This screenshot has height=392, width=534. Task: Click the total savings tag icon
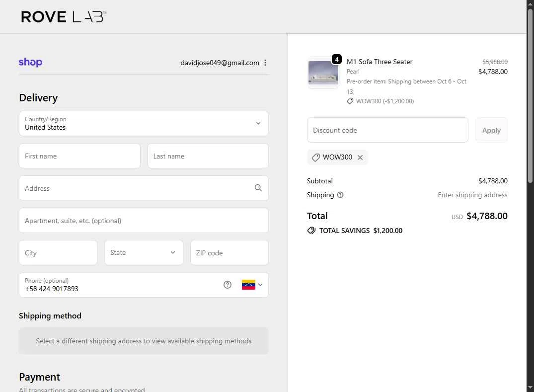pos(311,231)
